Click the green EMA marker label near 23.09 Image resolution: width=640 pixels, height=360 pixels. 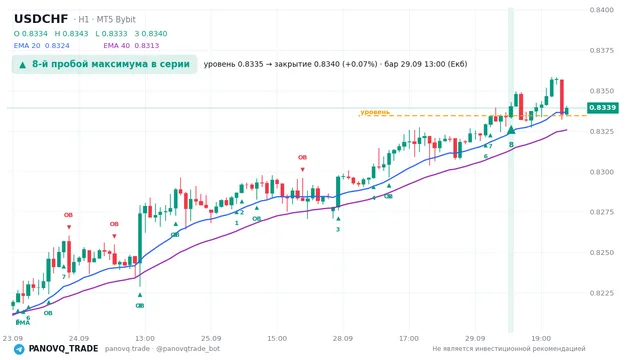pyautogui.click(x=23, y=322)
